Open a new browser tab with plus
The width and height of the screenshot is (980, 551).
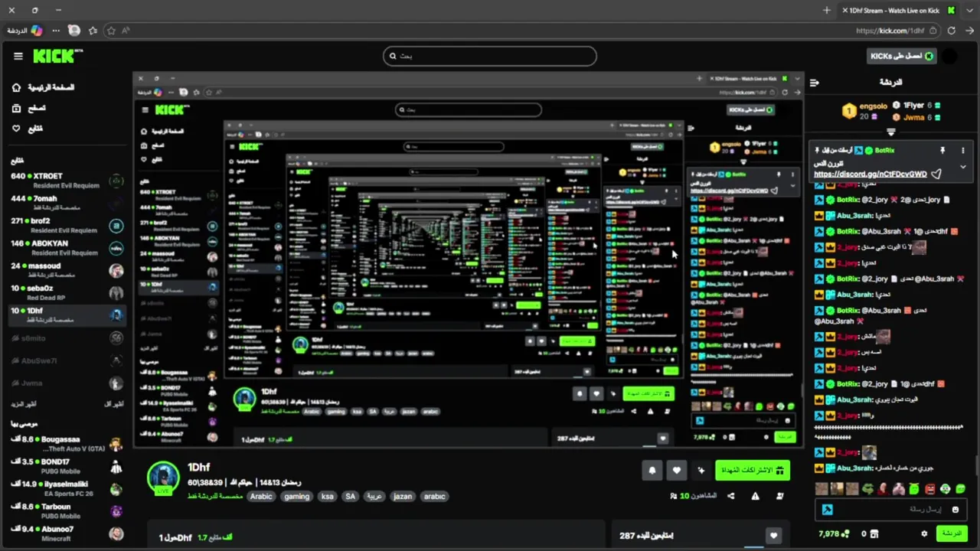coord(827,10)
